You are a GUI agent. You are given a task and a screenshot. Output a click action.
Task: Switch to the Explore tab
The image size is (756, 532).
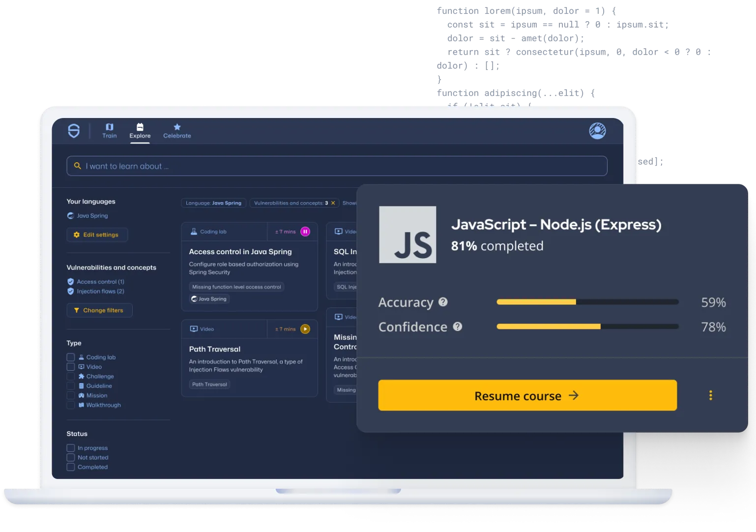[140, 131]
